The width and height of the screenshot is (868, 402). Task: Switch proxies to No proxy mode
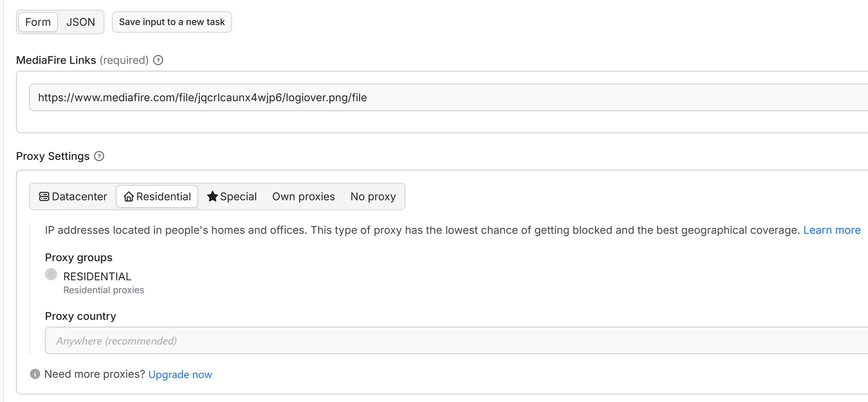pos(373,196)
